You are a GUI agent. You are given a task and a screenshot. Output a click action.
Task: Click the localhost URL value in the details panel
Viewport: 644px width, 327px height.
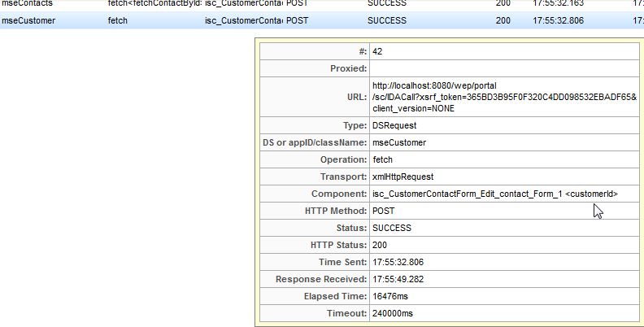click(504, 96)
